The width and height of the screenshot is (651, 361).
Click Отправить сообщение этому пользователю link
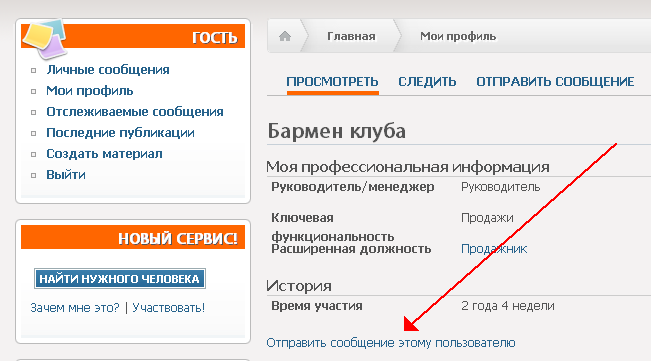click(x=391, y=343)
